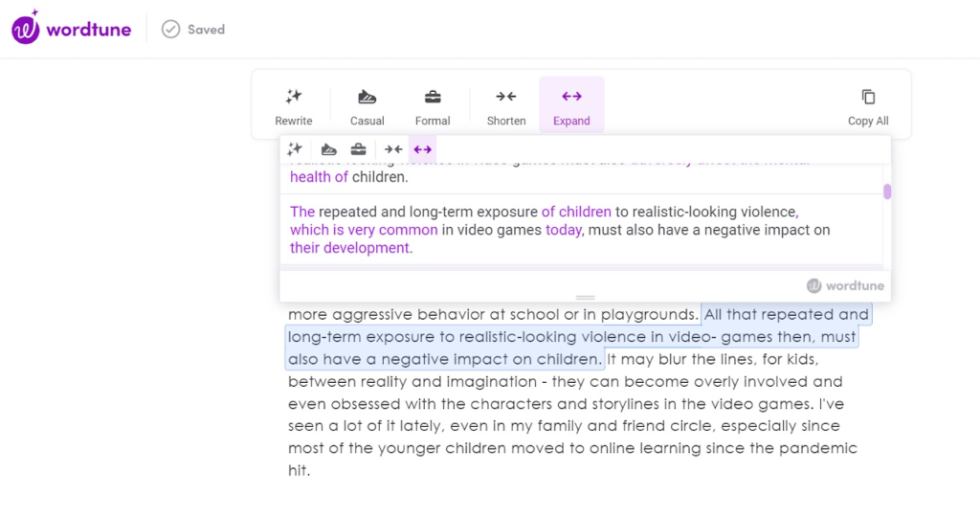This screenshot has height=518, width=980.
Task: Choose the Expand tool
Action: click(x=571, y=104)
